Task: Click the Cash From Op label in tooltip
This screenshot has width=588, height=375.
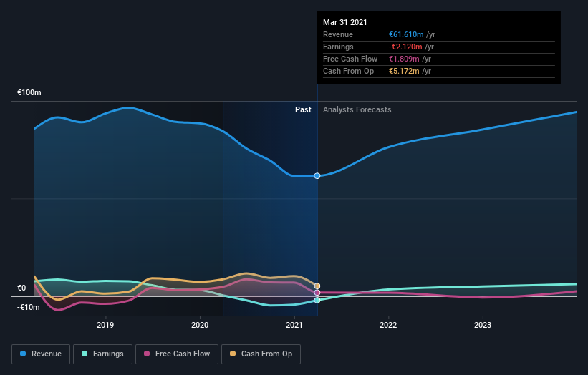Action: coord(348,71)
